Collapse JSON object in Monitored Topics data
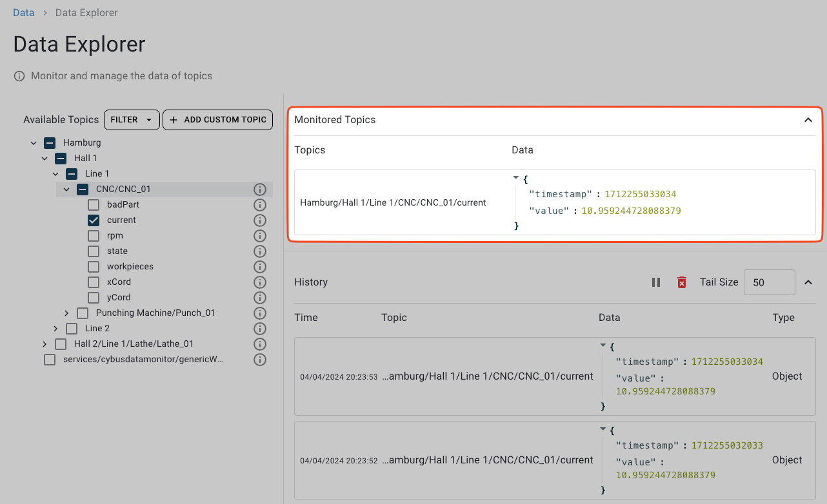 click(x=515, y=177)
